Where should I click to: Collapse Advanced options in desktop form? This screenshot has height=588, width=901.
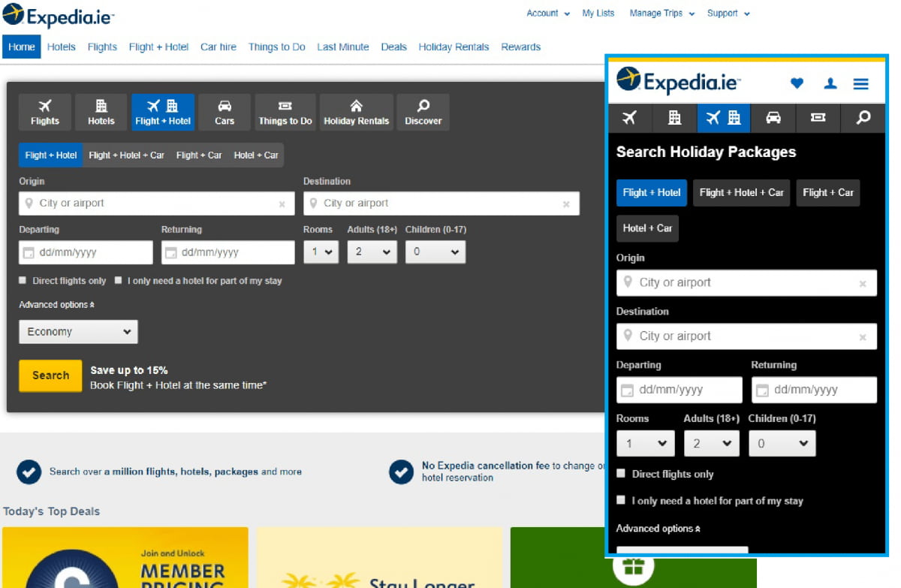tap(57, 305)
